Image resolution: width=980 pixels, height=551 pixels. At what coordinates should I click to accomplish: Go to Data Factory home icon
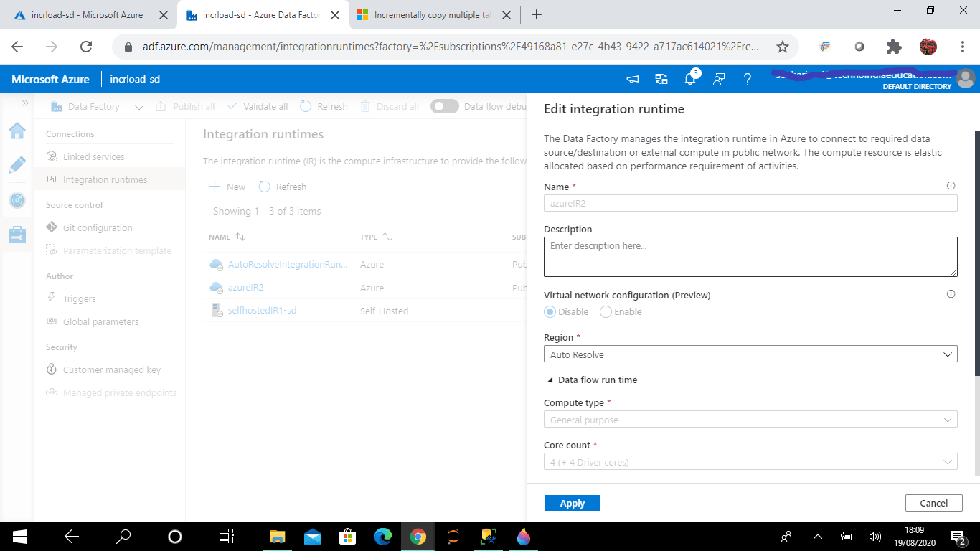point(17,131)
